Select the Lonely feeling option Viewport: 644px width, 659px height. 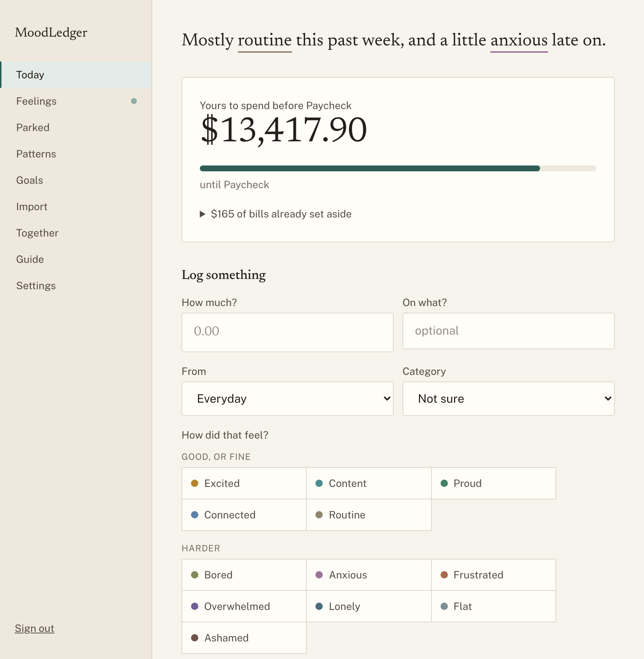(x=369, y=606)
